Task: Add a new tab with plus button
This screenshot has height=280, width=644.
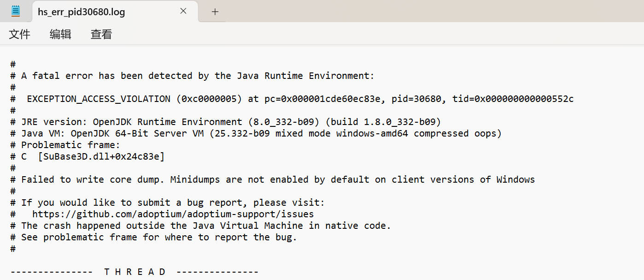Action: click(215, 12)
